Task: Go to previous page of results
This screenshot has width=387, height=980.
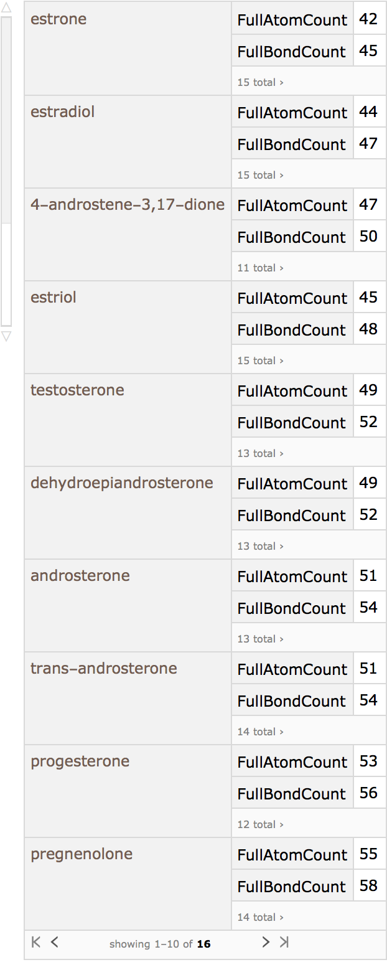Action: (x=55, y=942)
